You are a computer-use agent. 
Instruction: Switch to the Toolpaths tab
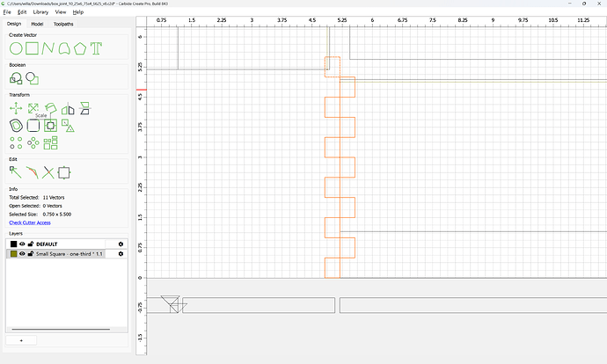click(x=63, y=24)
